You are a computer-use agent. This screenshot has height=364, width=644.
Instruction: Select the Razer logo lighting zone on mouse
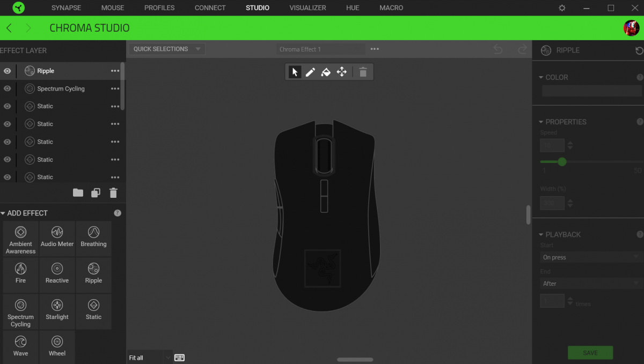[x=323, y=268]
